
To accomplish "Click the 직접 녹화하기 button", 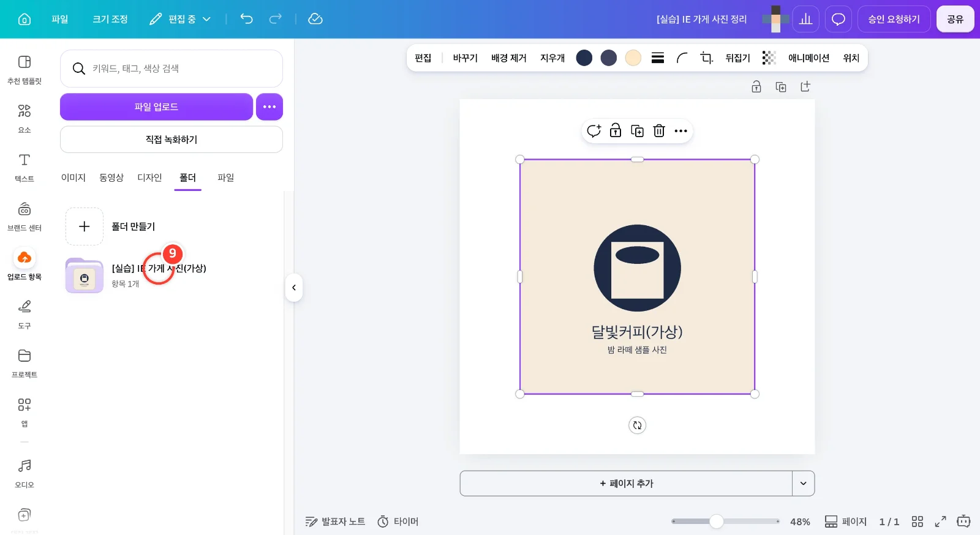I will pos(171,140).
